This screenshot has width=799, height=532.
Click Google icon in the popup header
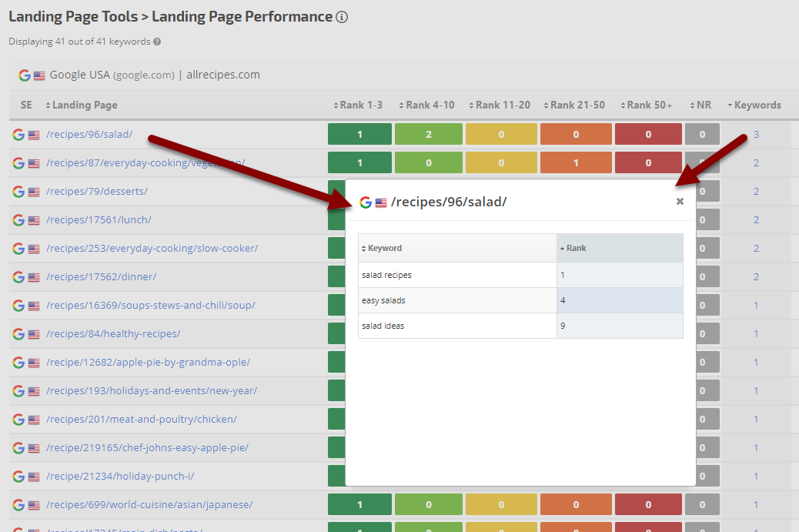click(x=366, y=202)
